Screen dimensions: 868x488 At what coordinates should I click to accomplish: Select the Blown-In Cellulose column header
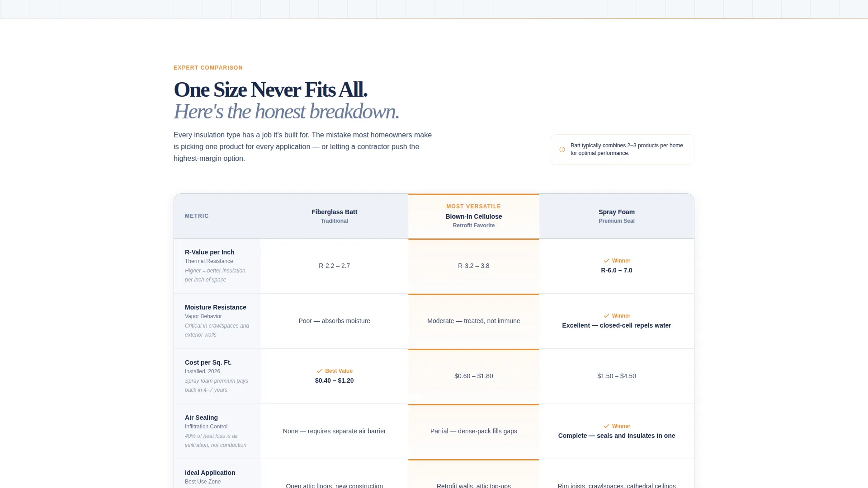coord(474,216)
